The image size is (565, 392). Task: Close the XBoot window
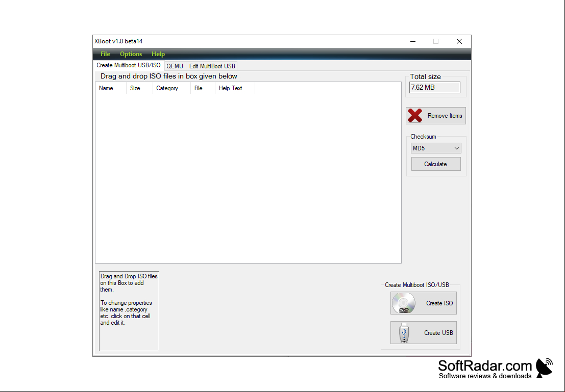pos(459,41)
